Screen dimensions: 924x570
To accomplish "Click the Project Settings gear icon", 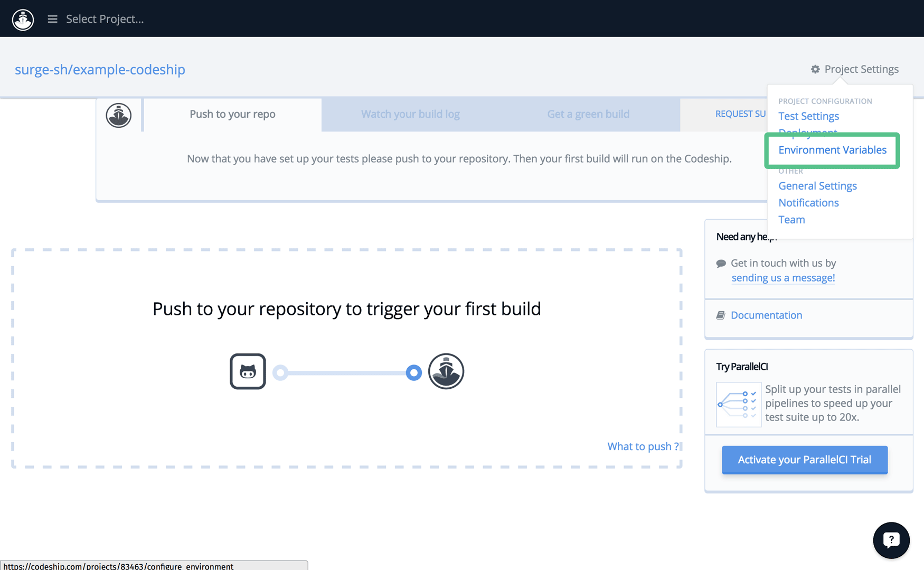I will pos(815,69).
